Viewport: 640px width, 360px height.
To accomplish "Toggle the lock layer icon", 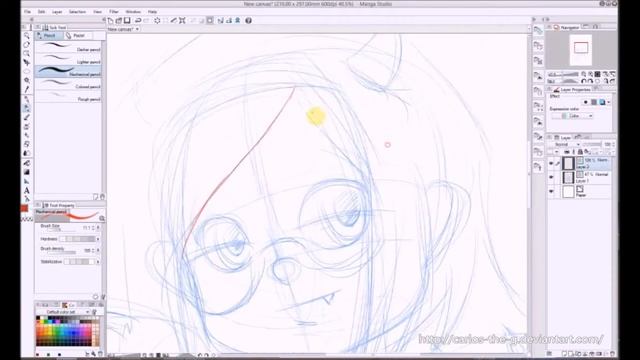I will click(x=580, y=152).
